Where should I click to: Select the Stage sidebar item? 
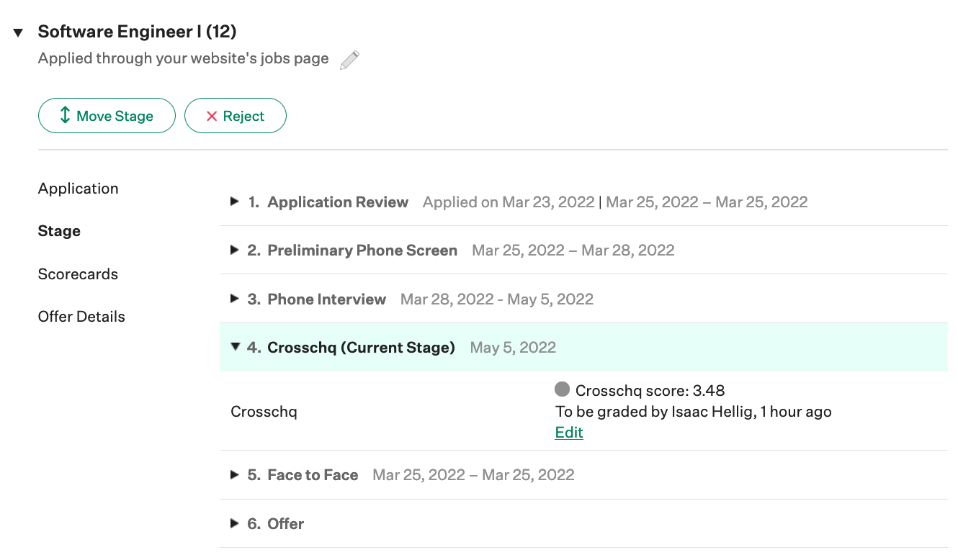[59, 231]
